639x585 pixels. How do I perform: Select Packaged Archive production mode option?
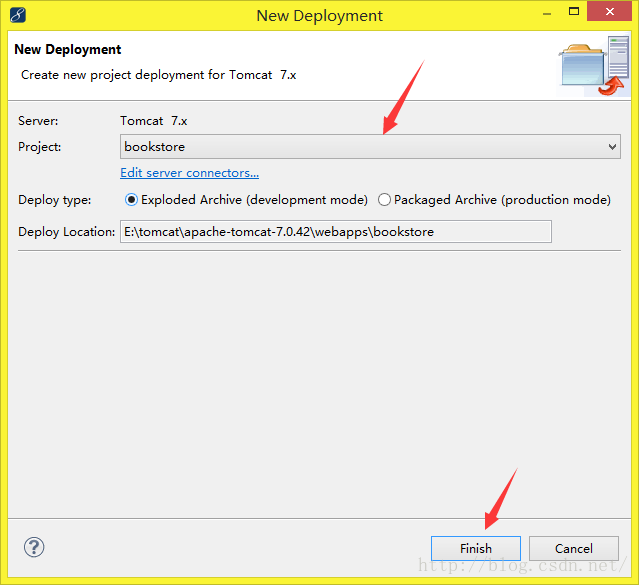click(494, 200)
